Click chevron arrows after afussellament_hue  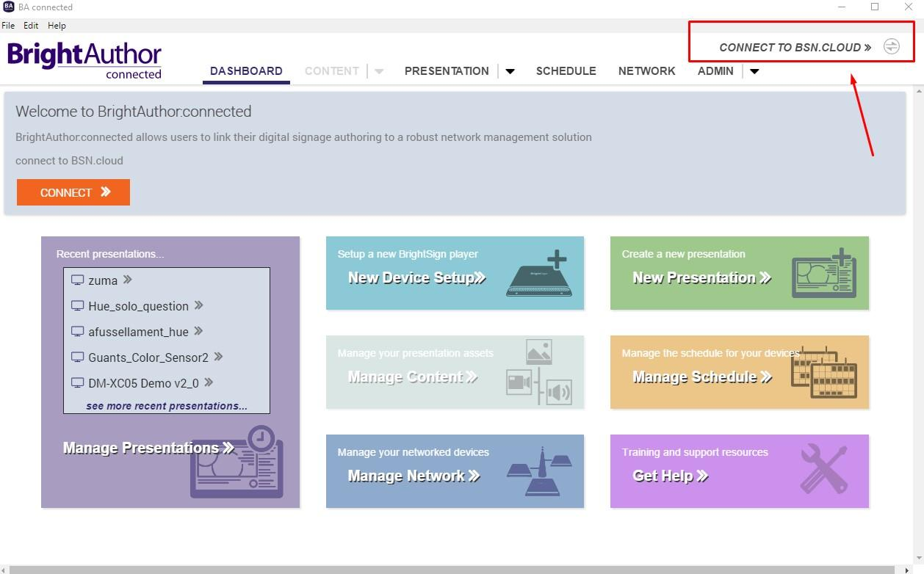tap(199, 331)
